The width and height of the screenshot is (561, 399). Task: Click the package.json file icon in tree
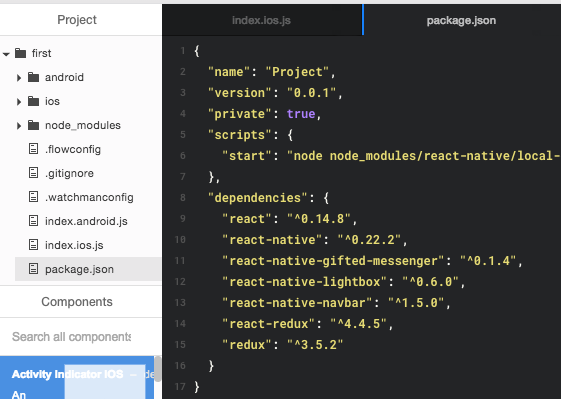click(x=33, y=269)
